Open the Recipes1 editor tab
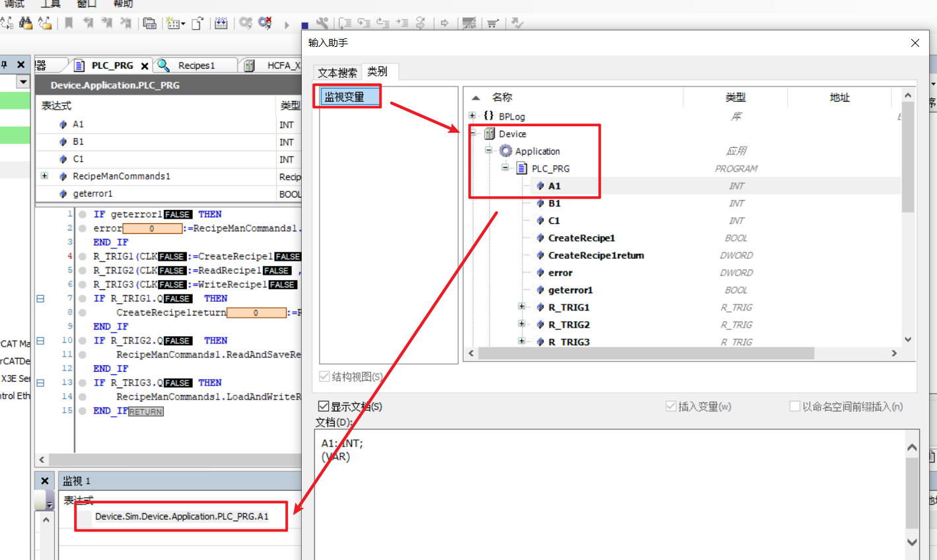This screenshot has width=937, height=560. tap(196, 65)
